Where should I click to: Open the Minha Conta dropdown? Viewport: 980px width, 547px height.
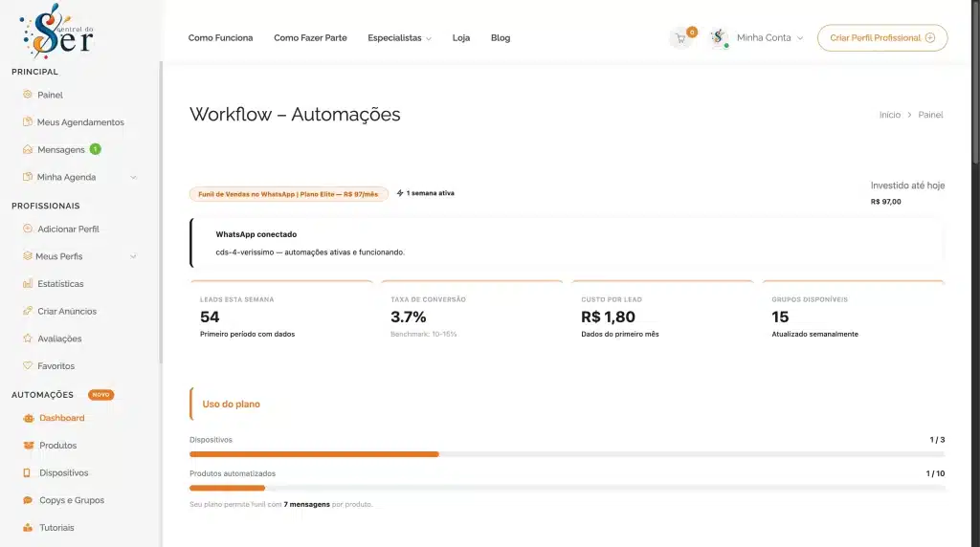click(769, 38)
